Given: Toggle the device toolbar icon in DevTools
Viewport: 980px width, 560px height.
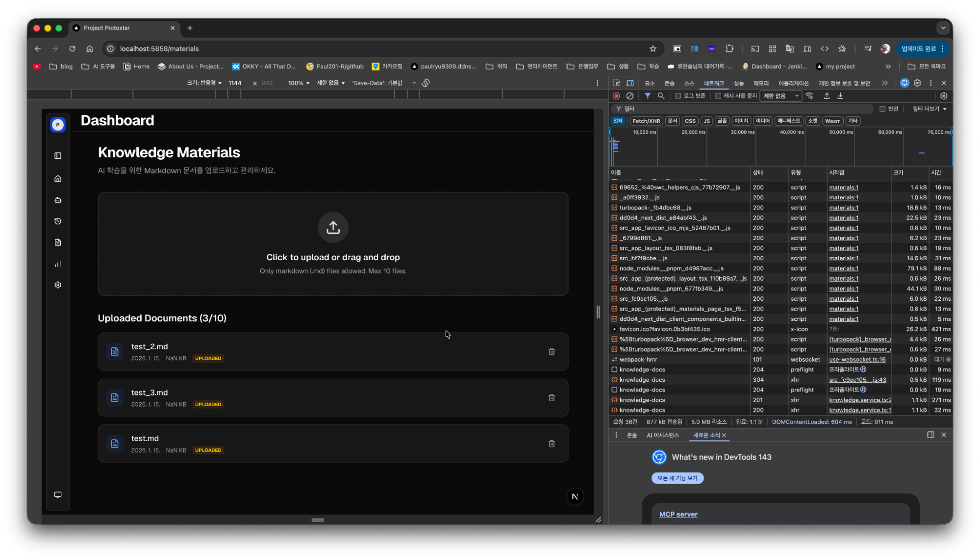Looking at the screenshot, I should click(x=630, y=83).
